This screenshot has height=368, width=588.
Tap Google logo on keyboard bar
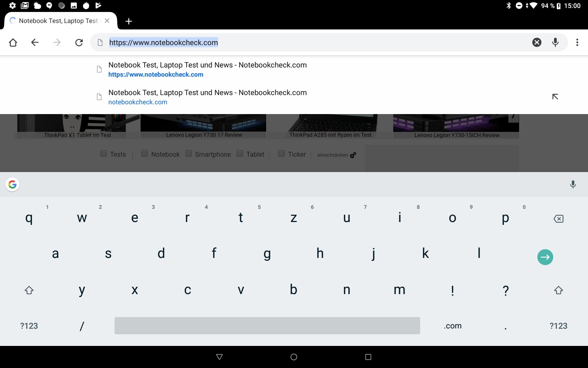[x=13, y=184]
